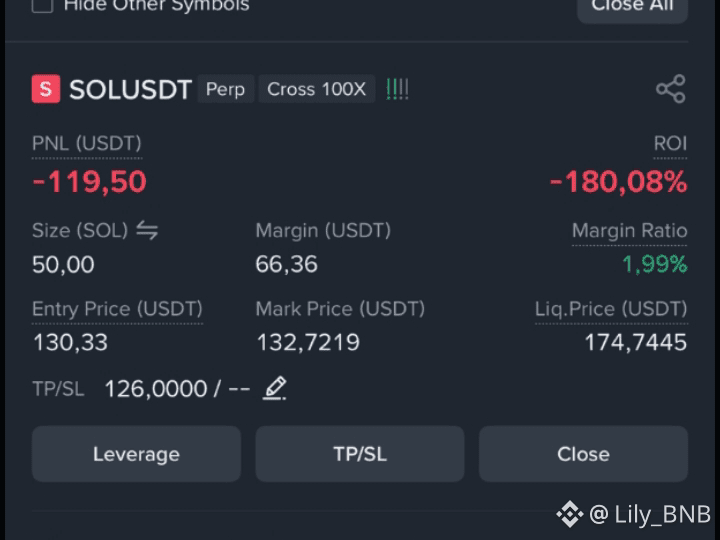Tap the Entry Price (USDT) label

117,309
